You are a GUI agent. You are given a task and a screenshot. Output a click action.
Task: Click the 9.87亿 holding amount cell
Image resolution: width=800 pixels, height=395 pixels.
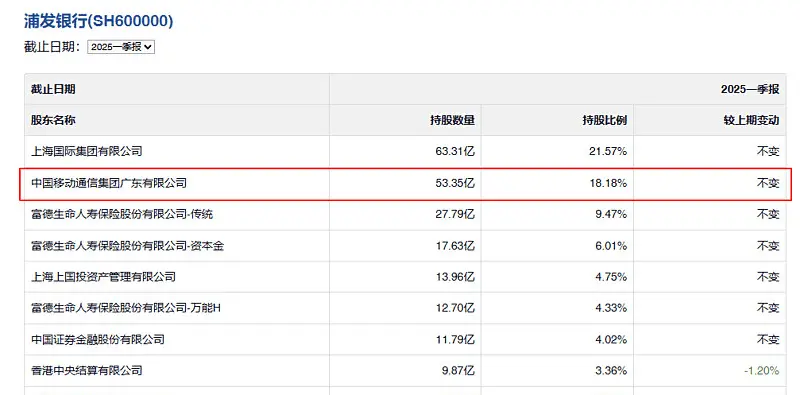(x=455, y=371)
